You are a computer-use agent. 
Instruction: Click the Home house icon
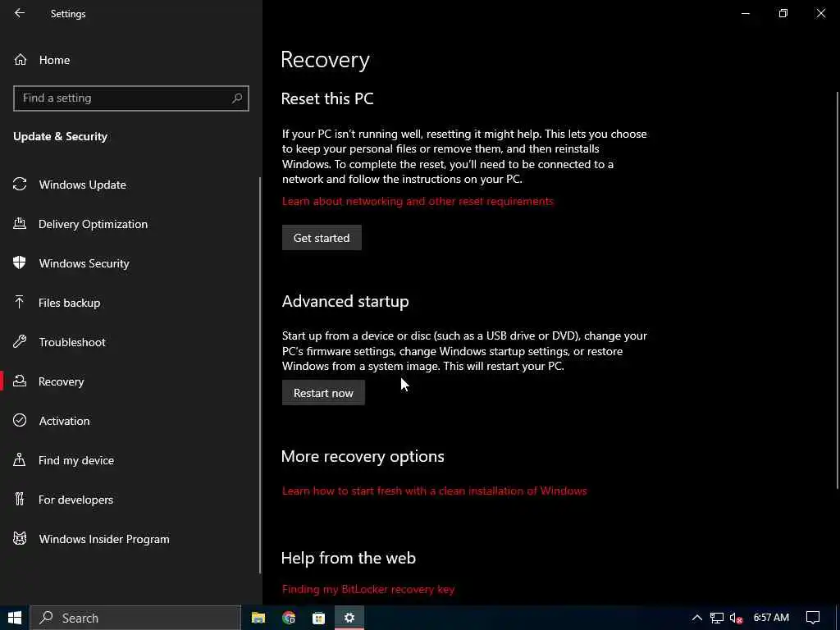coord(21,59)
